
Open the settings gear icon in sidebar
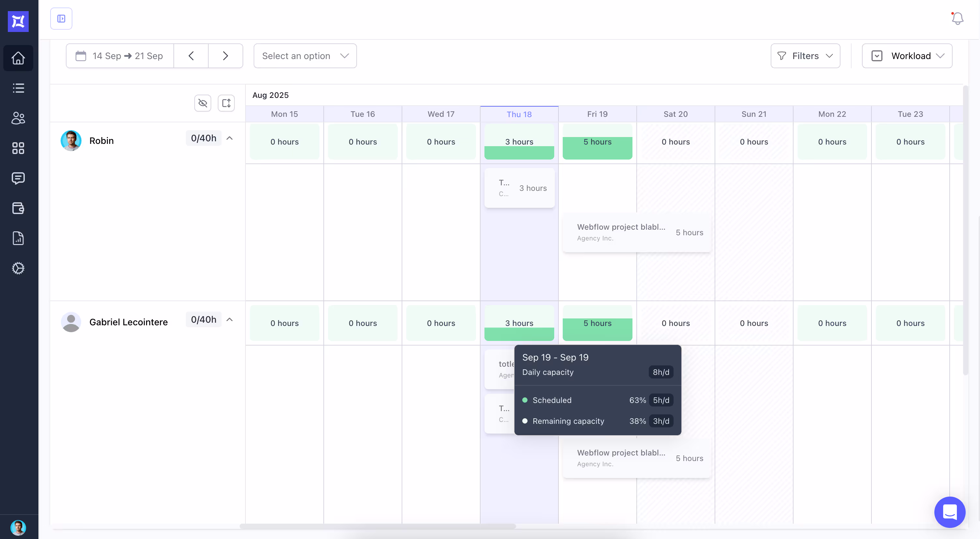[x=18, y=268]
